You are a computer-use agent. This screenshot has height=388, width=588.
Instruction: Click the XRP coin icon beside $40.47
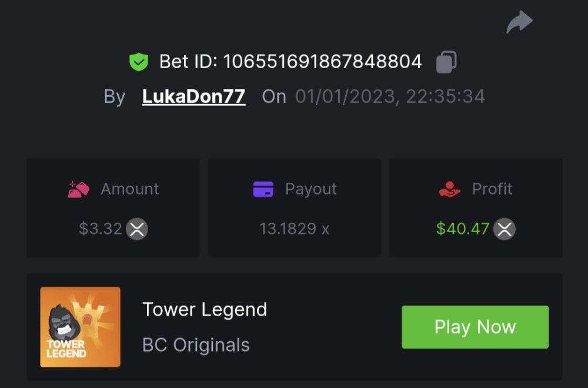pos(504,229)
